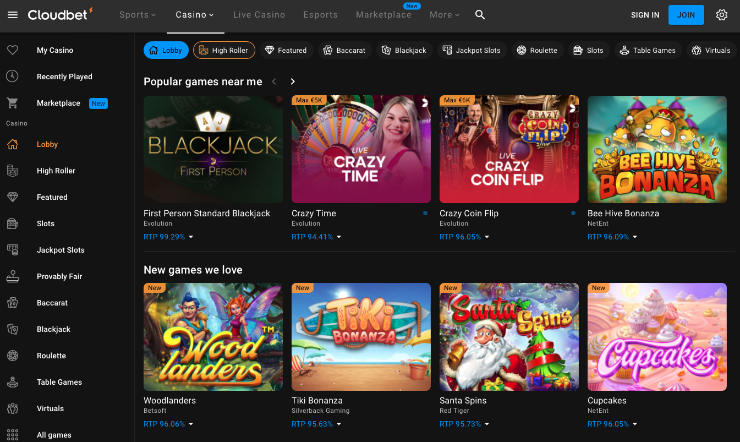The image size is (740, 442).
Task: Open Tiki Bonanza game thumbnail
Action: tap(361, 337)
